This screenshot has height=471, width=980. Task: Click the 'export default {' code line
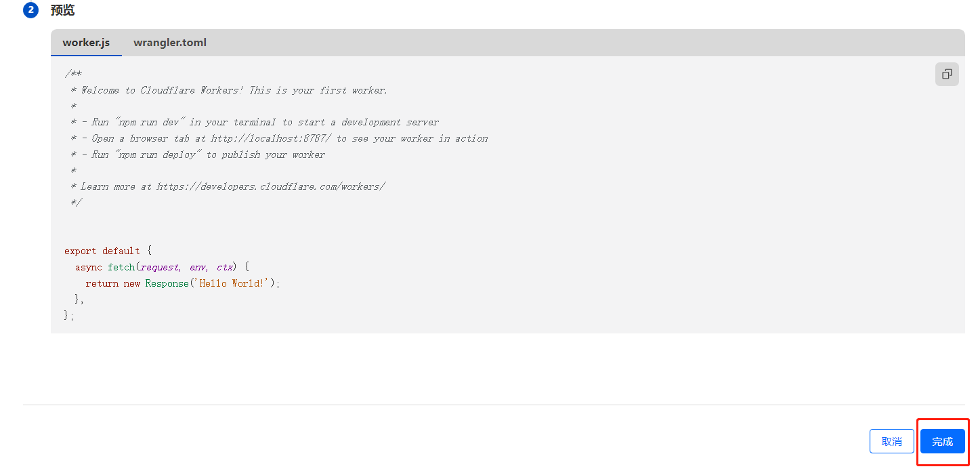coord(108,251)
